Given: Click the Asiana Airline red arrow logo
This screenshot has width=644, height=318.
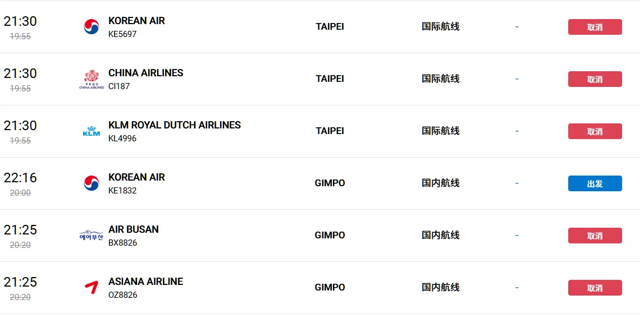Looking at the screenshot, I should coord(91,287).
